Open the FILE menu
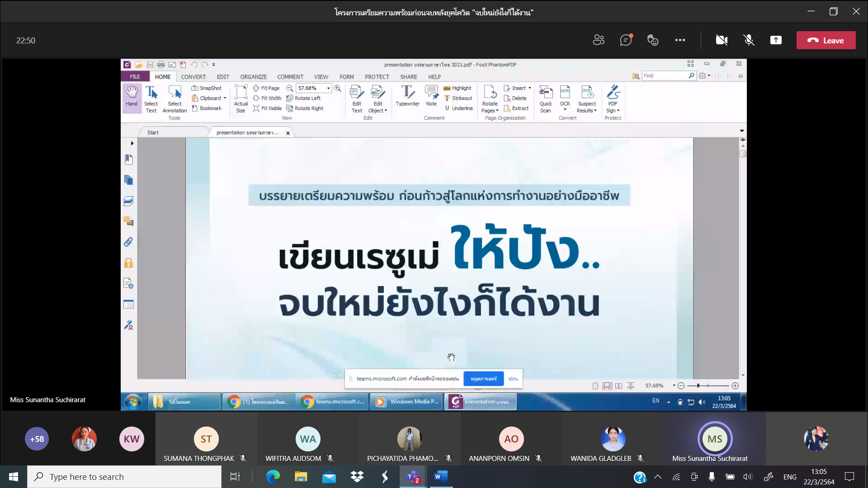 (135, 77)
